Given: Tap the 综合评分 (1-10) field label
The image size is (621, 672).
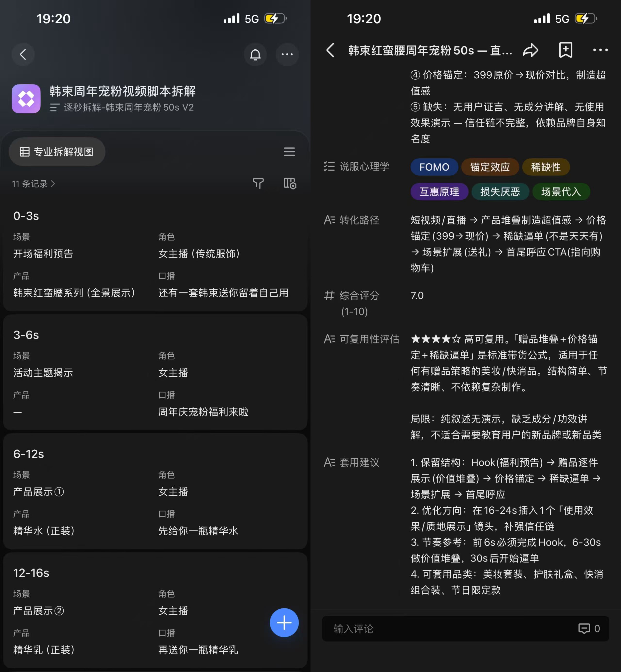Looking at the screenshot, I should [359, 303].
